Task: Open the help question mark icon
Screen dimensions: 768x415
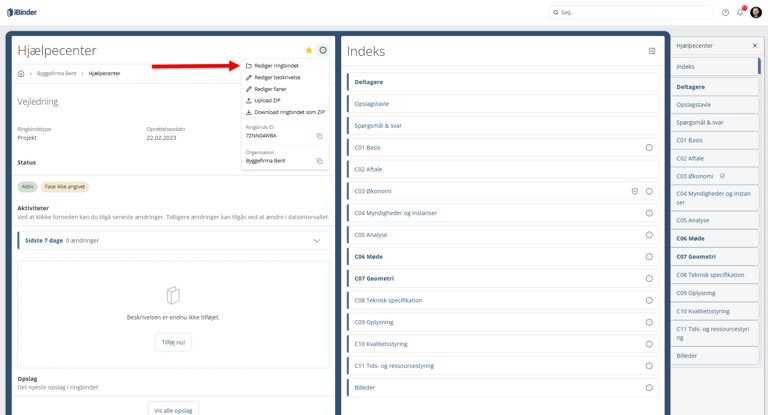Action: coord(725,12)
